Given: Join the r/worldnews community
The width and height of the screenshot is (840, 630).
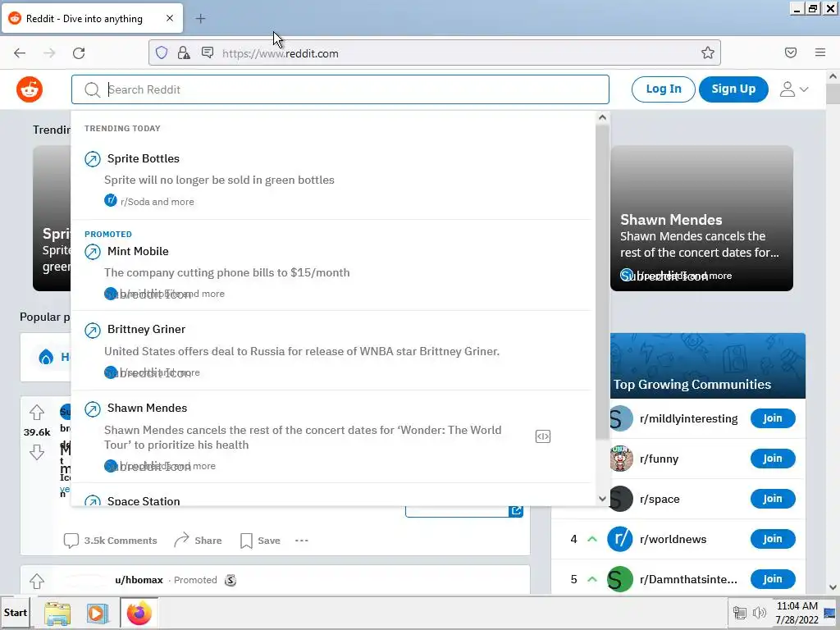Looking at the screenshot, I should tap(773, 539).
